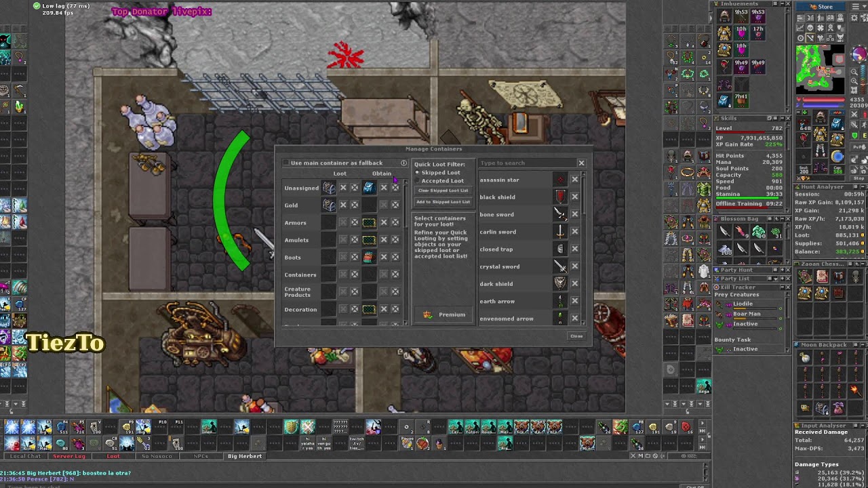Switch to the Local Chat tab
The width and height of the screenshot is (868, 488).
25,456
